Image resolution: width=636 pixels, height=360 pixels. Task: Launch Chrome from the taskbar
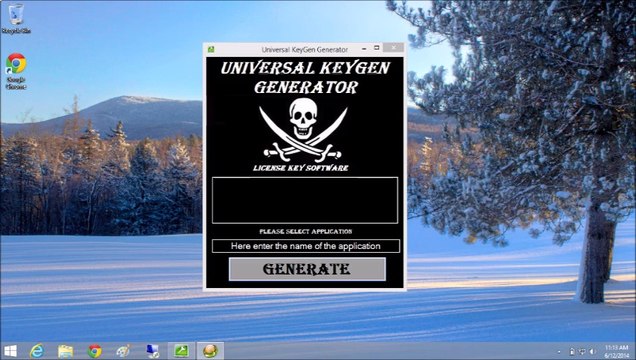[95, 351]
